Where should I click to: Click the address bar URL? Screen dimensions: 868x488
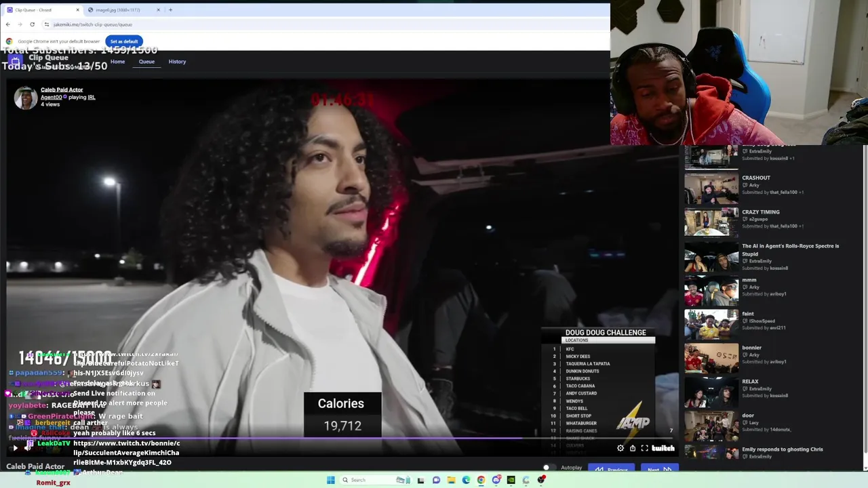[93, 24]
